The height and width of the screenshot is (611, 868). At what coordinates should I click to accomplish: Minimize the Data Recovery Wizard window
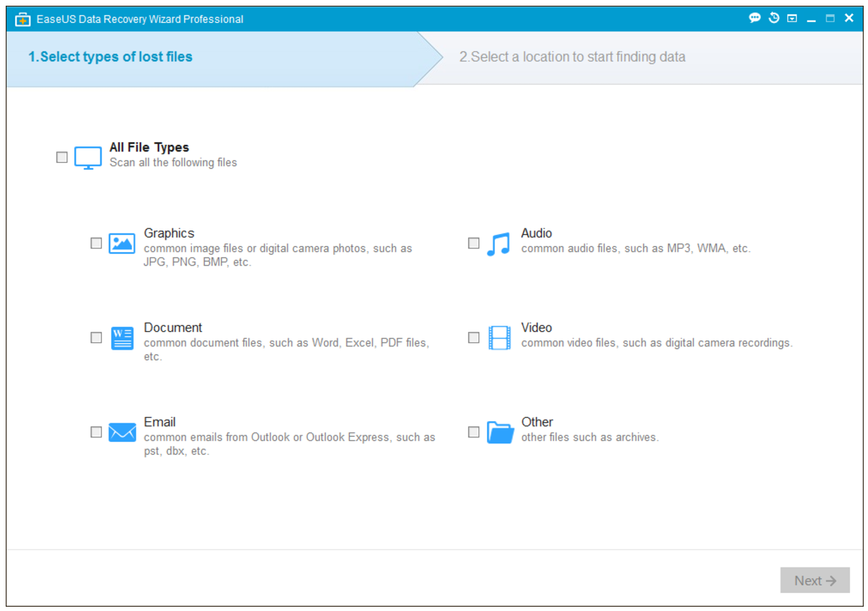pos(812,21)
